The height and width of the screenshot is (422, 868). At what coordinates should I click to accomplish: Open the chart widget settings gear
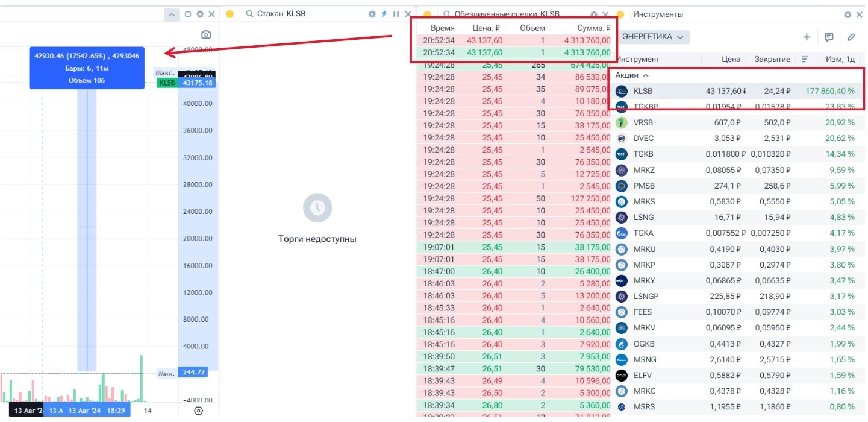click(201, 14)
